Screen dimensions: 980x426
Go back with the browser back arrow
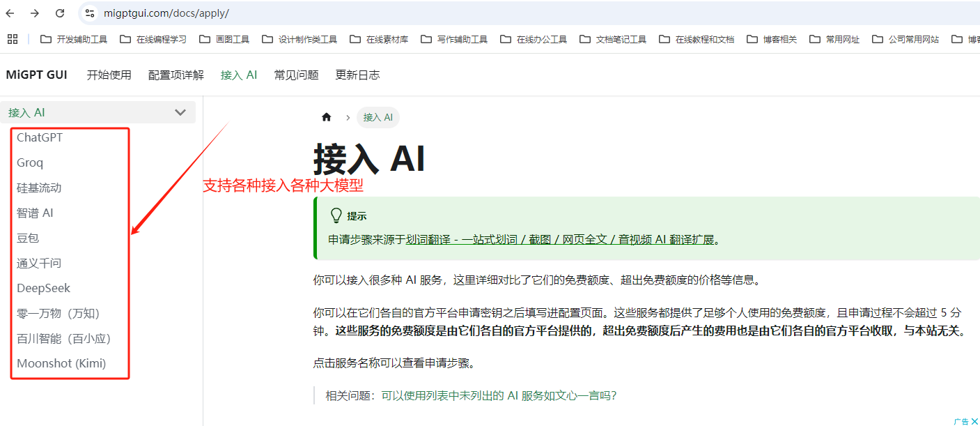tap(10, 13)
